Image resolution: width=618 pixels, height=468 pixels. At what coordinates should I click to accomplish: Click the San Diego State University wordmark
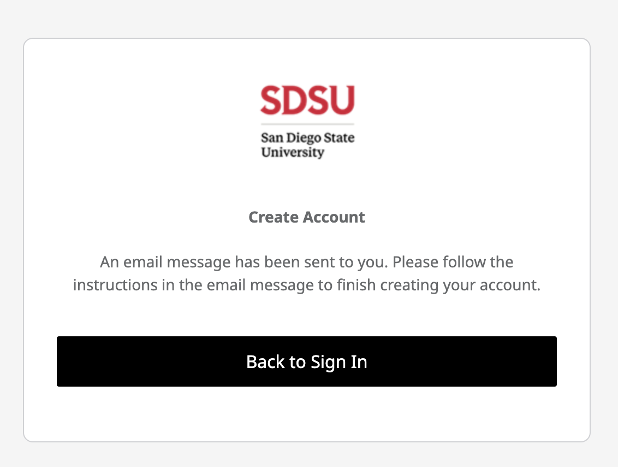coord(307,145)
